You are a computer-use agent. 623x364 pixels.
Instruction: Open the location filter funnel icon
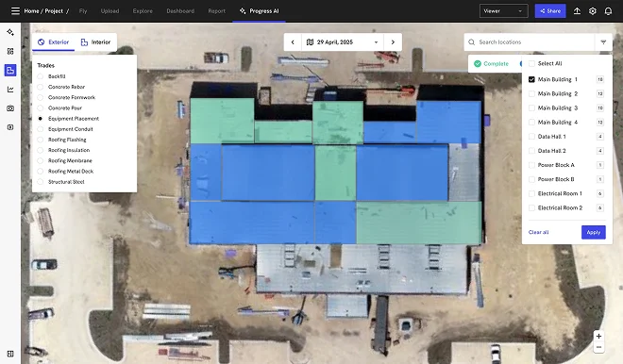603,42
